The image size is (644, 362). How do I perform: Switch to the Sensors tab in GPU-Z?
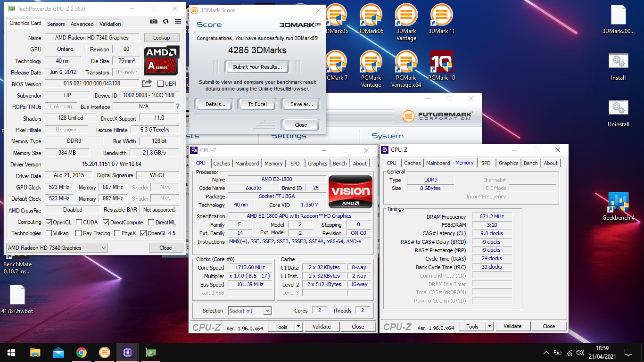coord(56,24)
